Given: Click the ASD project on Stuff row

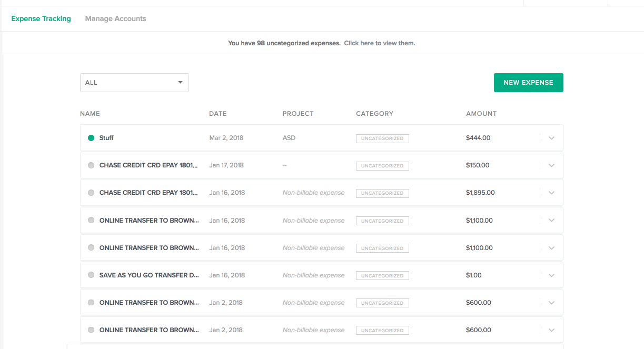Looking at the screenshot, I should (289, 138).
